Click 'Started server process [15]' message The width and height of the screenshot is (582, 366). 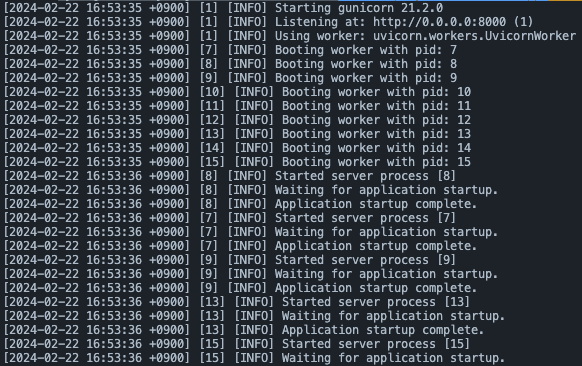[376, 344]
